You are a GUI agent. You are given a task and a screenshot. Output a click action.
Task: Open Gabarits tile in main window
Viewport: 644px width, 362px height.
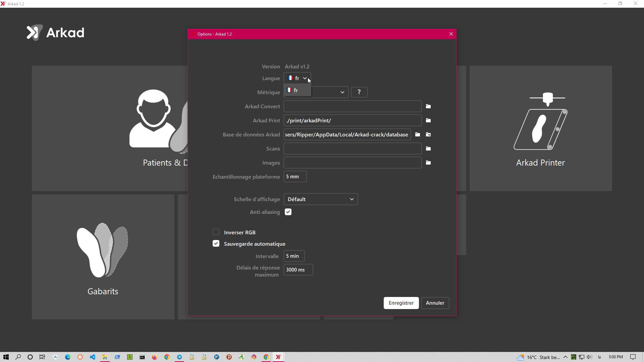point(103,257)
